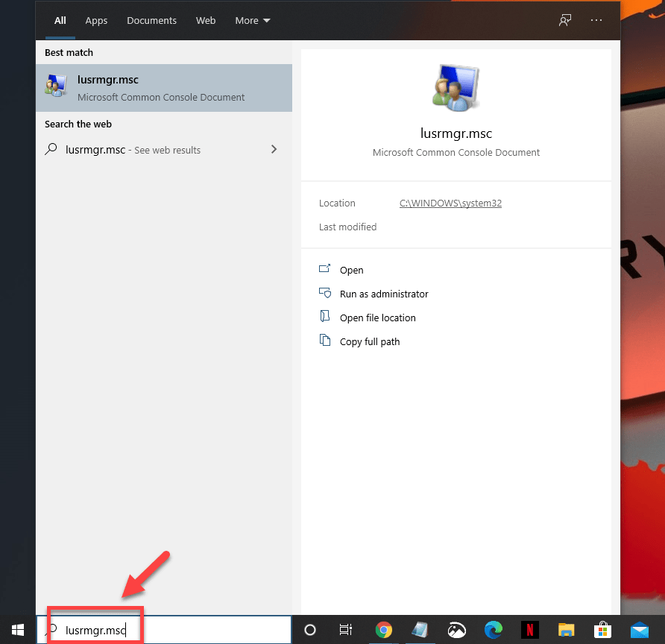Click Run as administrator
Image resolution: width=665 pixels, height=644 pixels.
click(x=384, y=294)
